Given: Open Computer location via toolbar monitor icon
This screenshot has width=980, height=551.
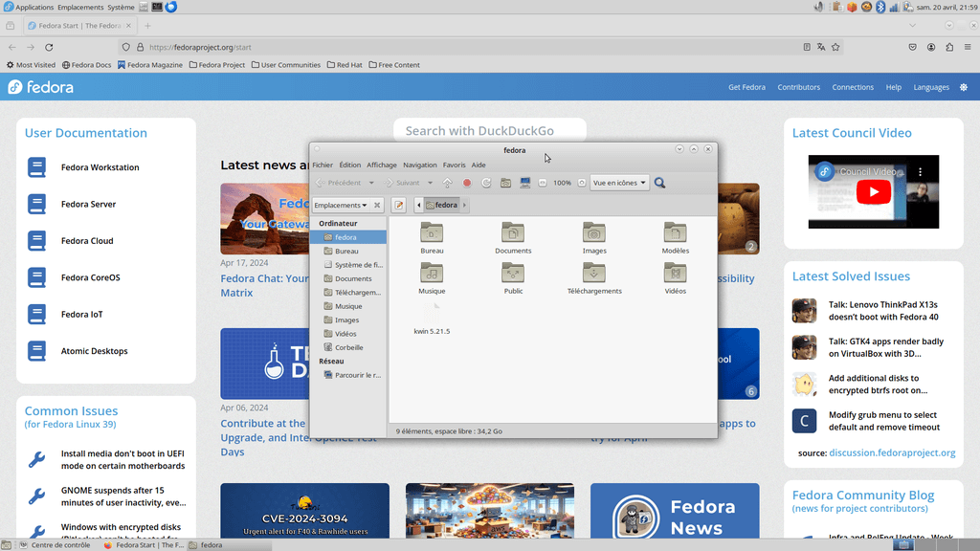Looking at the screenshot, I should 525,183.
